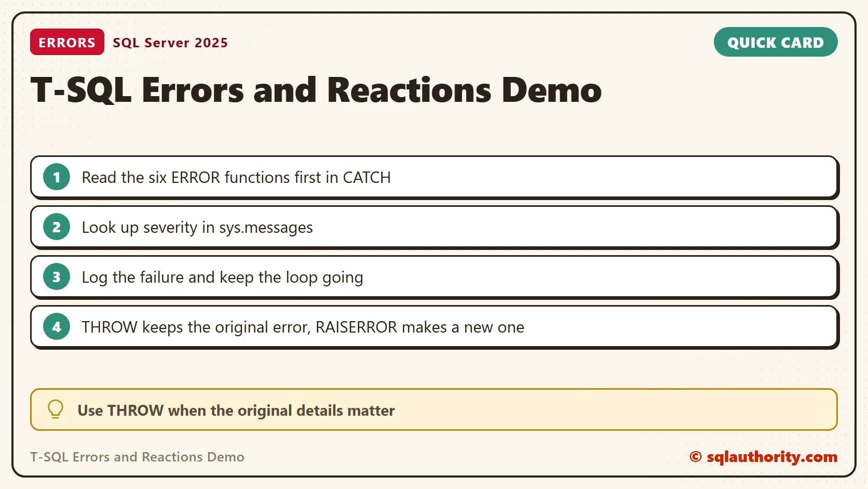Click the footer T-SQL Errors and Reactions Demo text
The height and width of the screenshot is (489, 868).
137,457
